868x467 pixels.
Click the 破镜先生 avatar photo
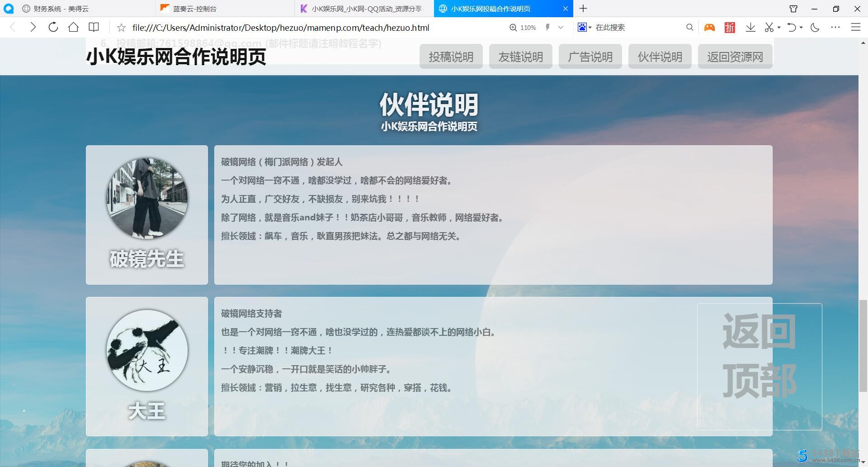click(146, 198)
